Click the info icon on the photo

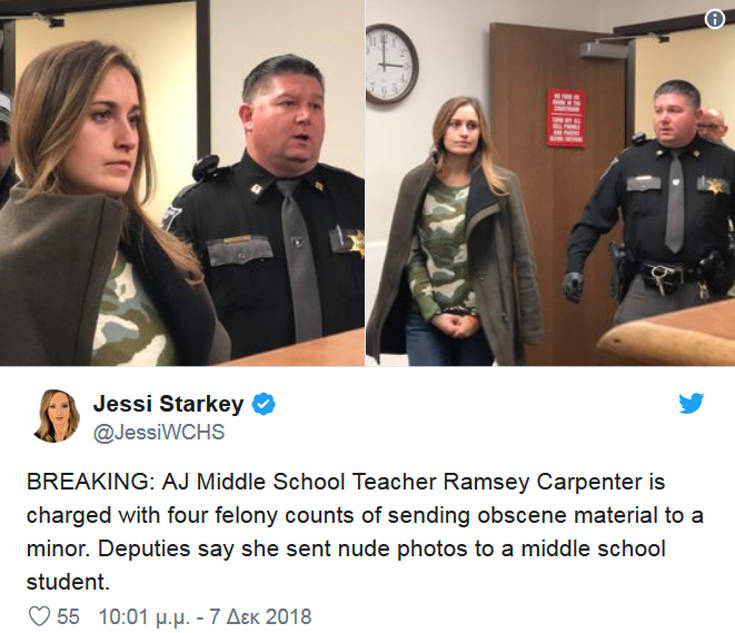pyautogui.click(x=714, y=19)
